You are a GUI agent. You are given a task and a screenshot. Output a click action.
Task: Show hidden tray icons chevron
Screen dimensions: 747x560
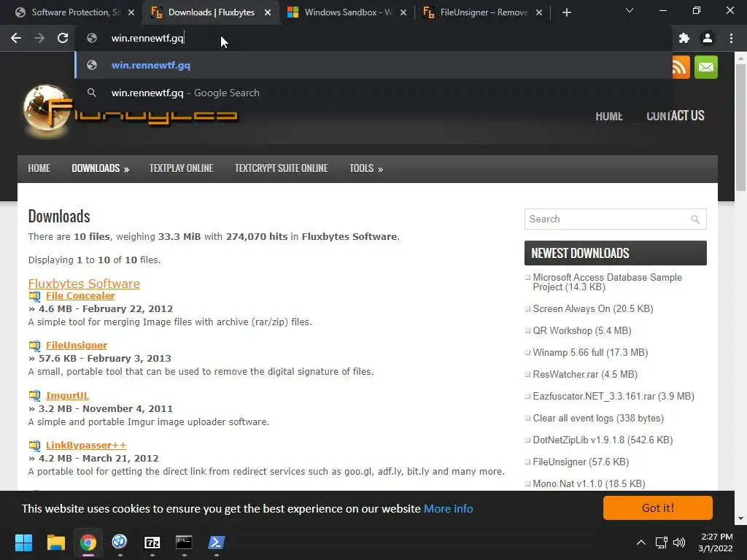(x=641, y=542)
